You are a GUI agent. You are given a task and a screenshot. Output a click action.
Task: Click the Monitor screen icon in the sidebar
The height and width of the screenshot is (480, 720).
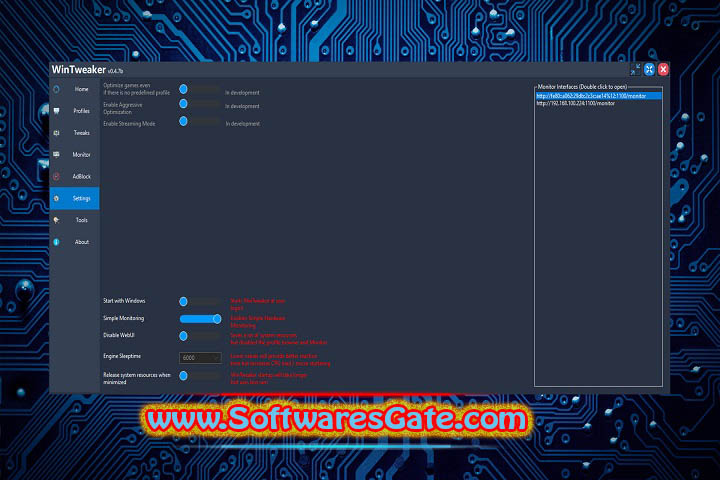(56, 155)
